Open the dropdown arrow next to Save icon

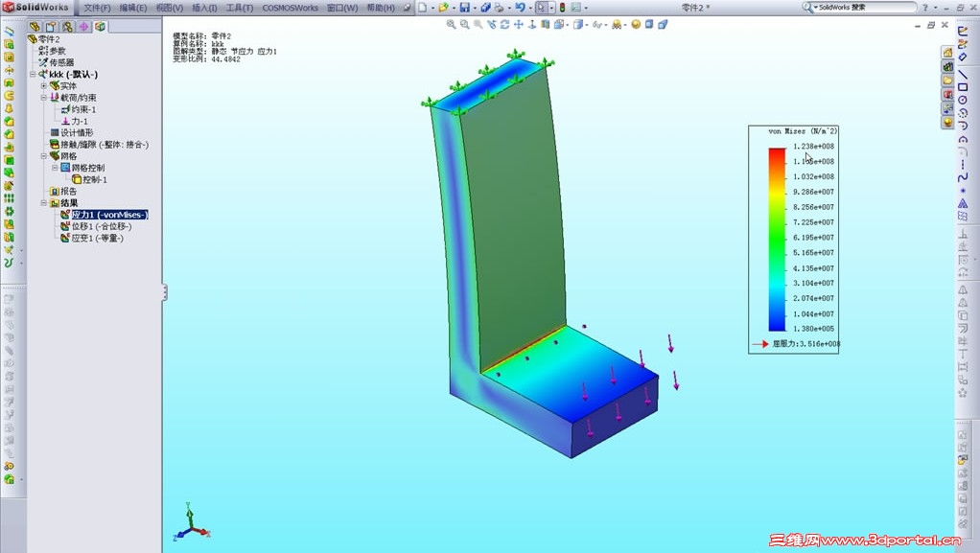point(475,8)
